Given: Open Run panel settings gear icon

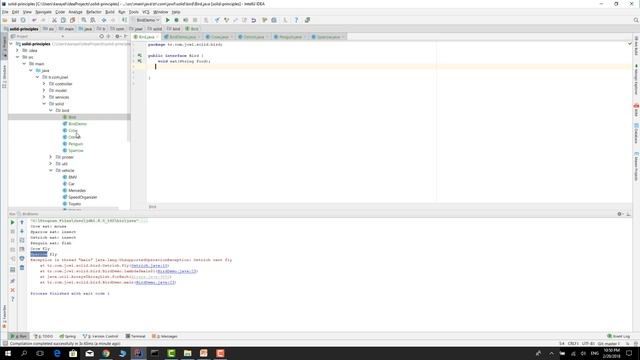Looking at the screenshot, I should (x=620, y=214).
